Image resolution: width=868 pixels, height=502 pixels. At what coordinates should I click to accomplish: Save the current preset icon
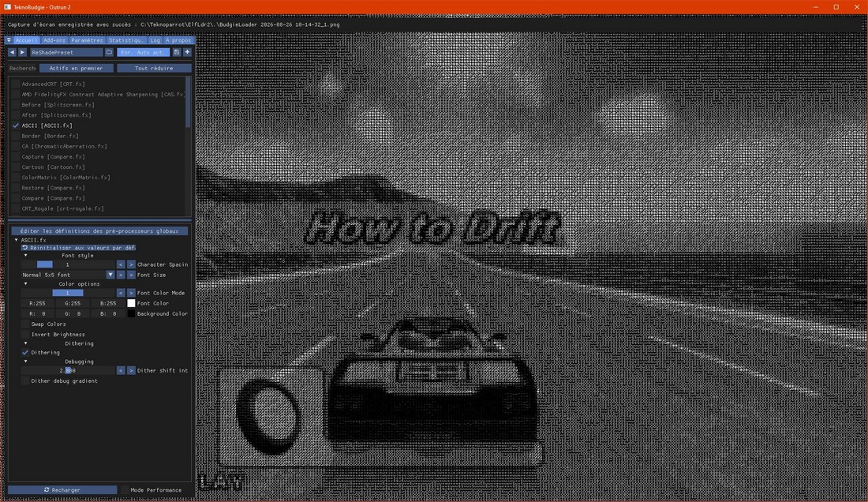177,53
